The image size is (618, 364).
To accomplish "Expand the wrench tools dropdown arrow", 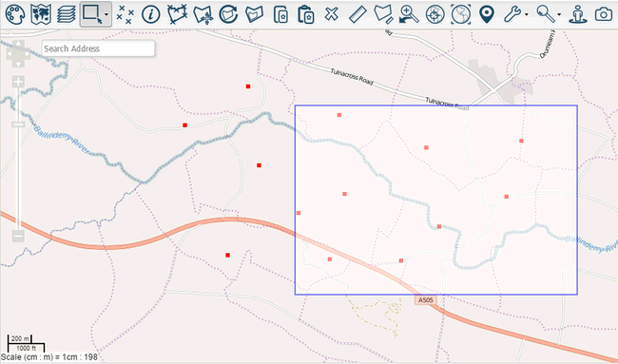I will [x=527, y=14].
